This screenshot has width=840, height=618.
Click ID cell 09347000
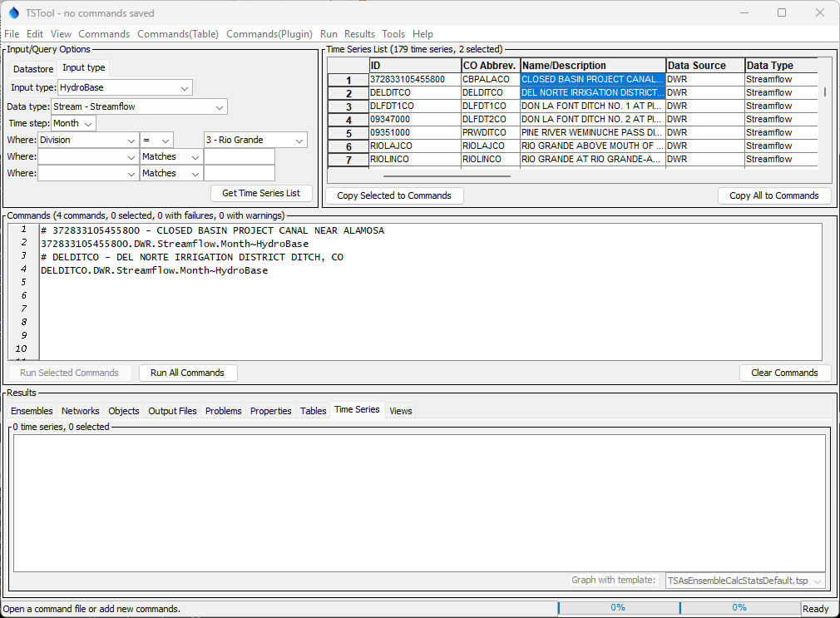[x=415, y=119]
